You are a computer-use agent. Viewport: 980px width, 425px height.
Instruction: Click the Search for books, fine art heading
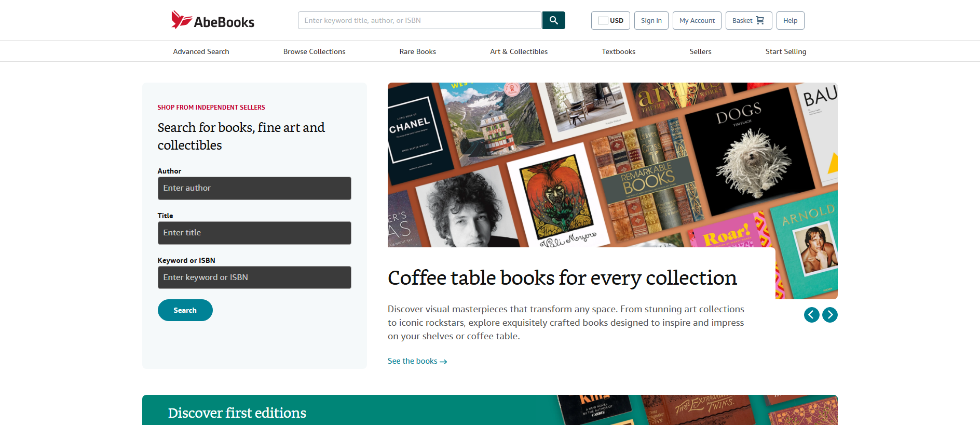tap(241, 136)
